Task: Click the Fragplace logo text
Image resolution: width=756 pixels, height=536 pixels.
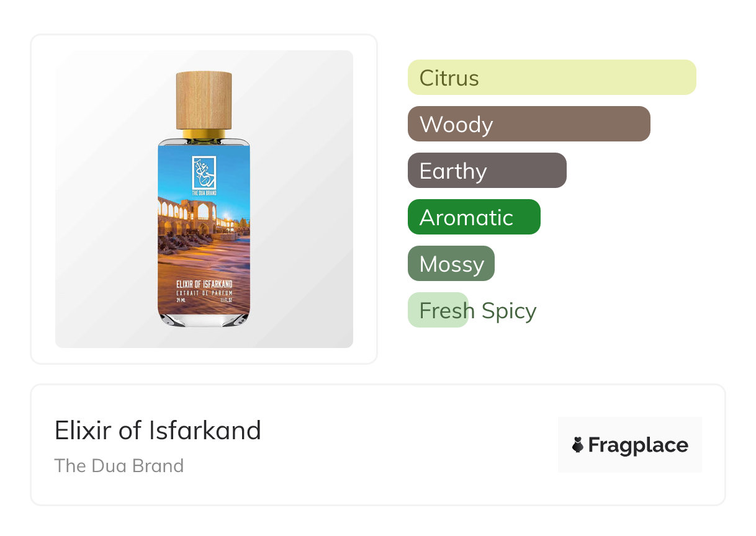Action: [638, 445]
